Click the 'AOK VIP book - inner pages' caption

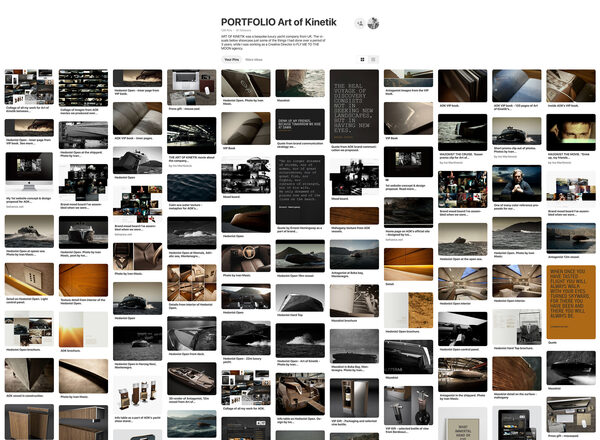click(x=134, y=138)
